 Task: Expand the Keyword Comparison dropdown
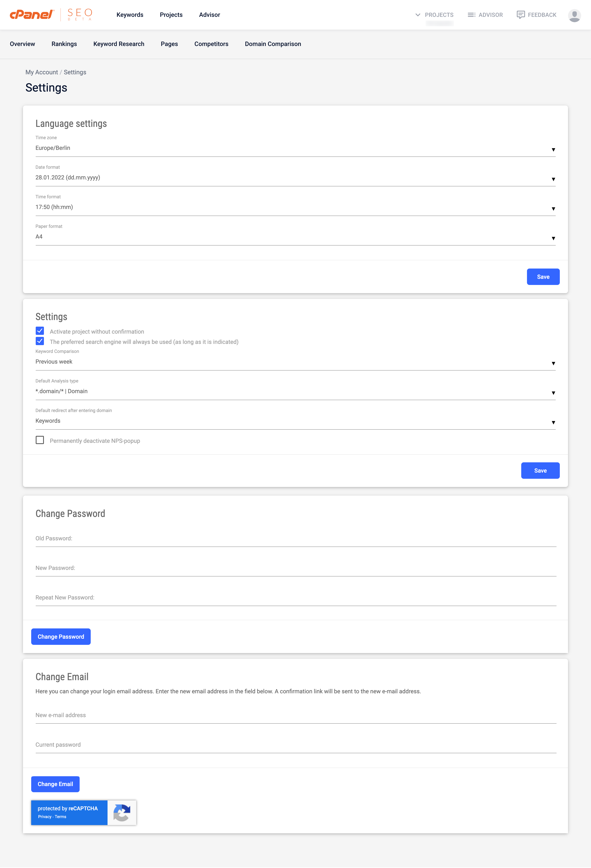[x=295, y=362]
